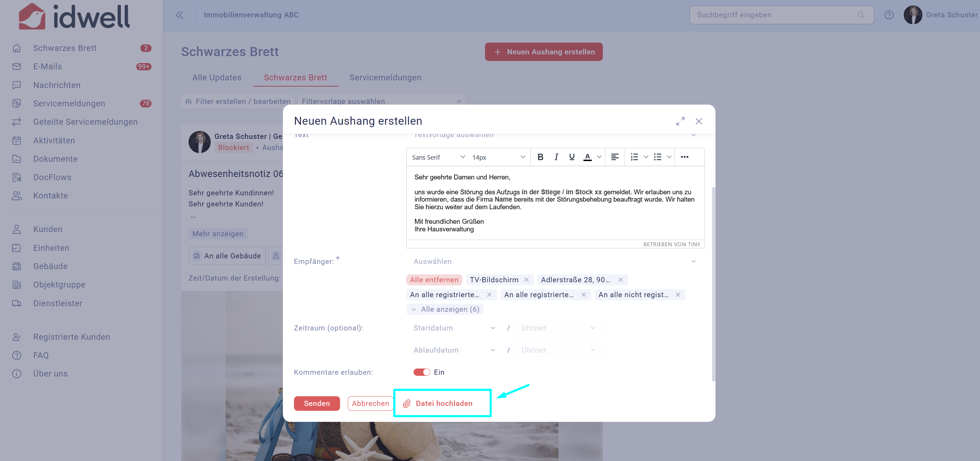Click the dialog vertical scrollbar
This screenshot has width=980, height=461.
pos(713,284)
